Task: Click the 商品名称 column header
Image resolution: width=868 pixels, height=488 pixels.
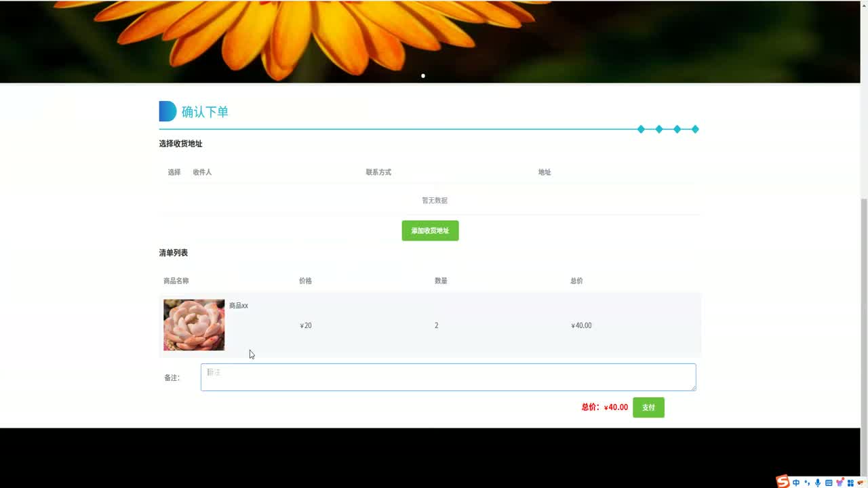Action: point(176,281)
